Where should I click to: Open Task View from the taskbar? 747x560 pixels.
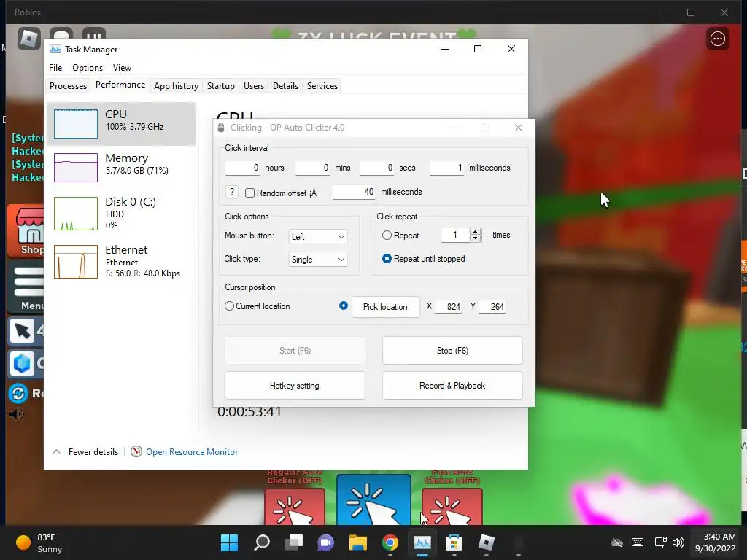pyautogui.click(x=294, y=542)
